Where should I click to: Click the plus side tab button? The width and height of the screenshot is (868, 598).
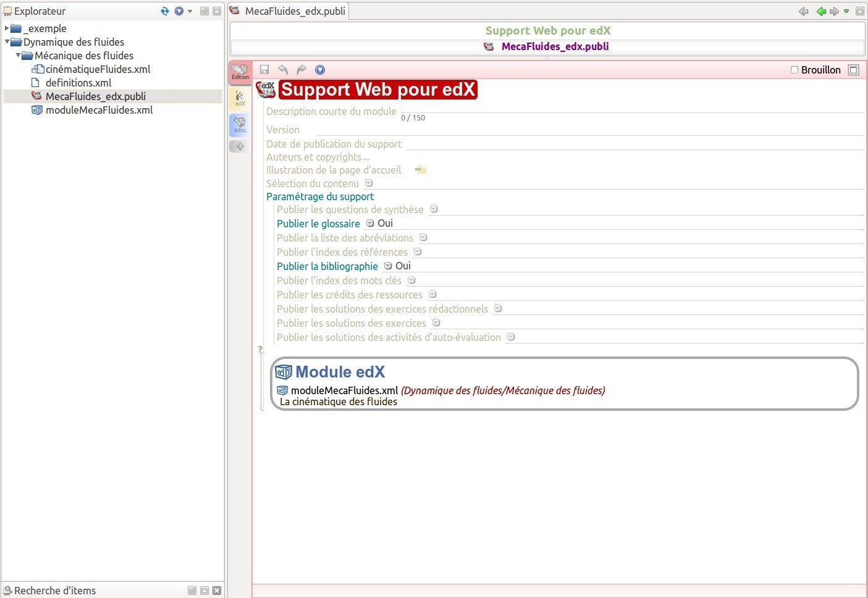(x=240, y=146)
